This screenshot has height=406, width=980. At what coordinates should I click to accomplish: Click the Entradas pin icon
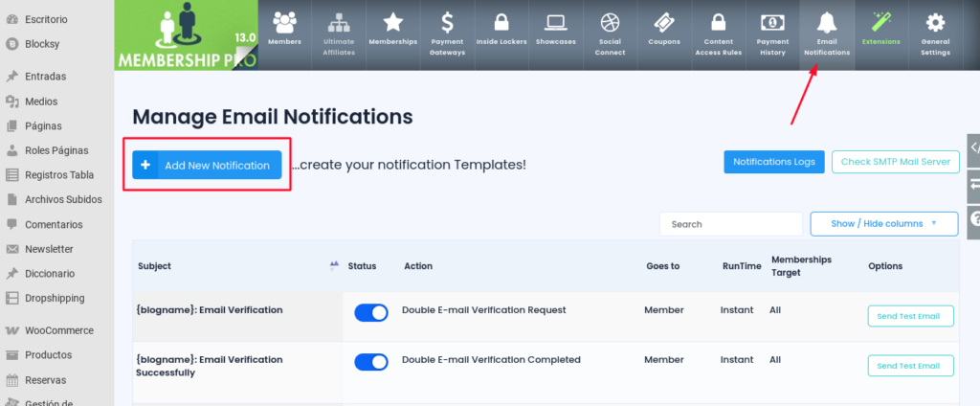[11, 77]
